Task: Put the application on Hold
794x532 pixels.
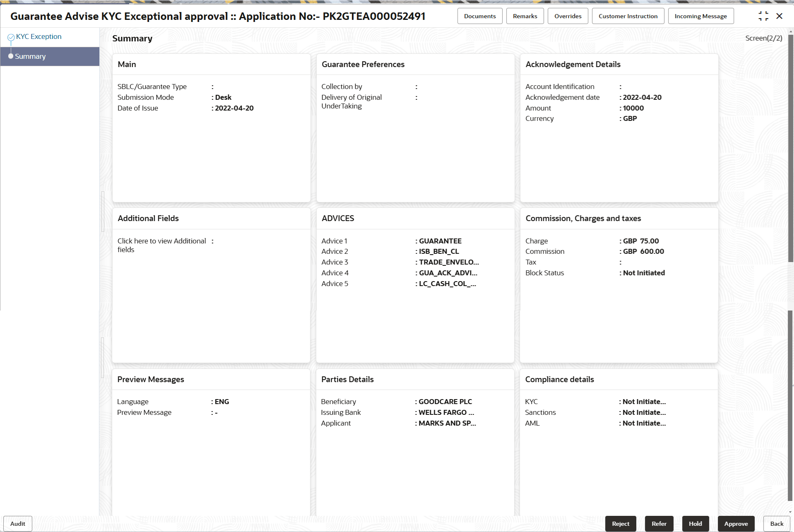Action: pyautogui.click(x=695, y=523)
